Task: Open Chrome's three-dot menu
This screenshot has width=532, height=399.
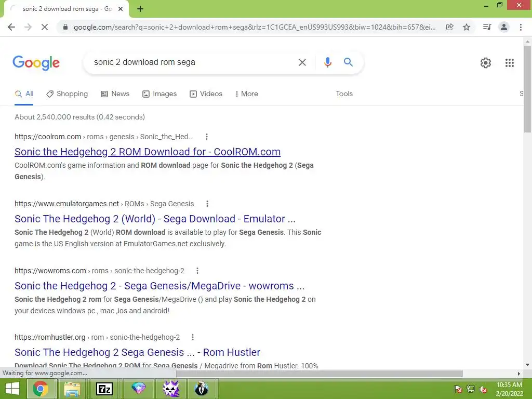Action: click(521, 27)
